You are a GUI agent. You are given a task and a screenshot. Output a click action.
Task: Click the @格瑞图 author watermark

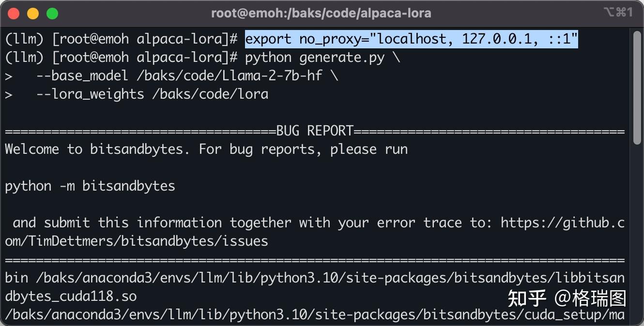tap(590, 298)
